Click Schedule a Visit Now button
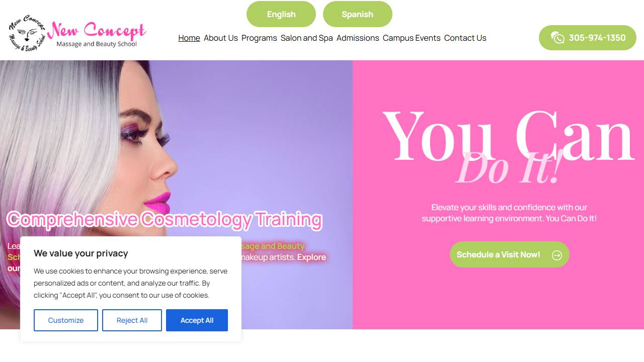Image resolution: width=644 pixels, height=362 pixels. tap(510, 254)
